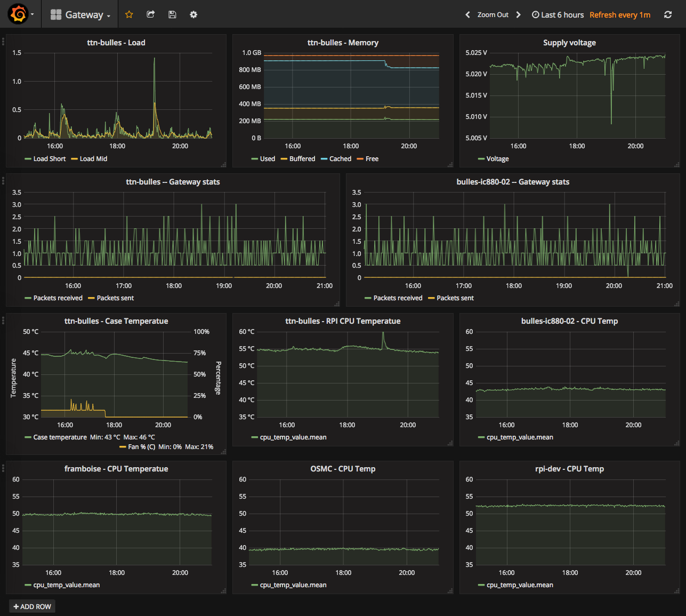686x616 pixels.
Task: Click Free orange legend color swatch
Action: (360, 159)
